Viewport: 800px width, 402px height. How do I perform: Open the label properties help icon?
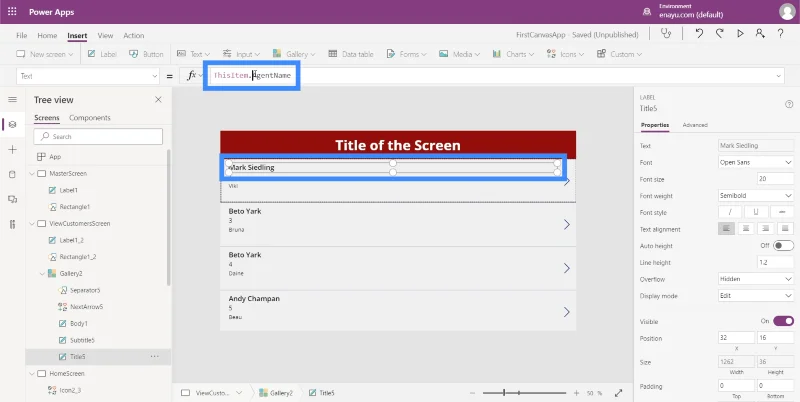pos(789,104)
